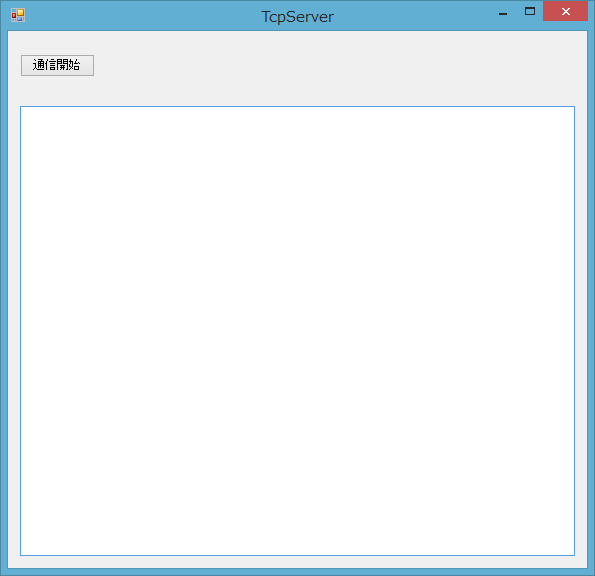
Task: Click the colorful form icon left of TcpServer
Action: pos(18,15)
